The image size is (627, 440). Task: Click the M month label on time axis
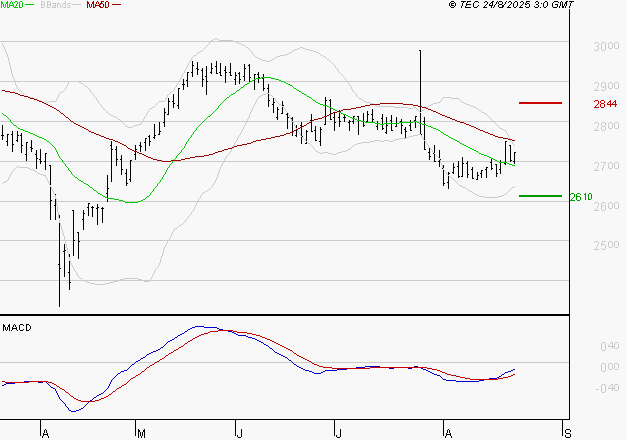141,434
